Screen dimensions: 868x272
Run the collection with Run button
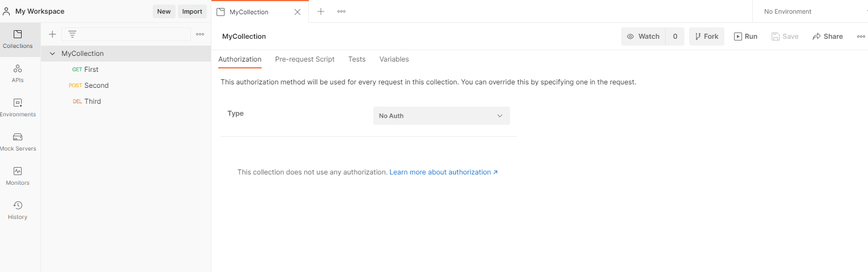(745, 36)
